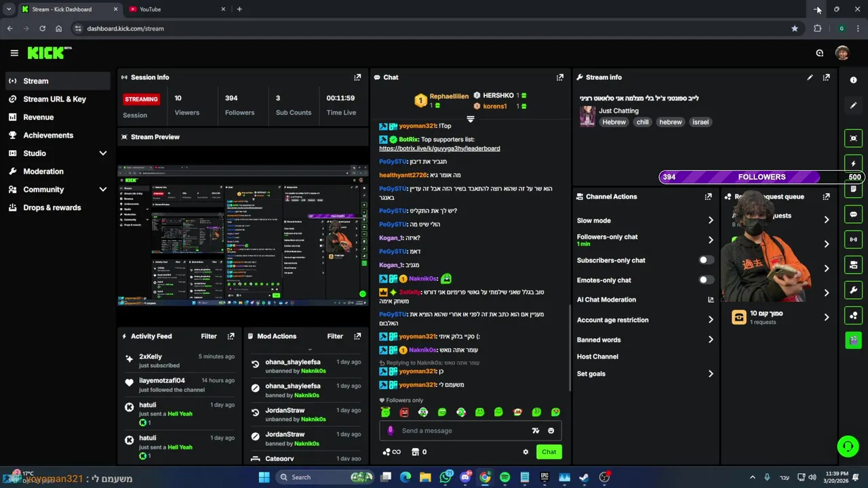Open Slow mode settings

pos(645,220)
